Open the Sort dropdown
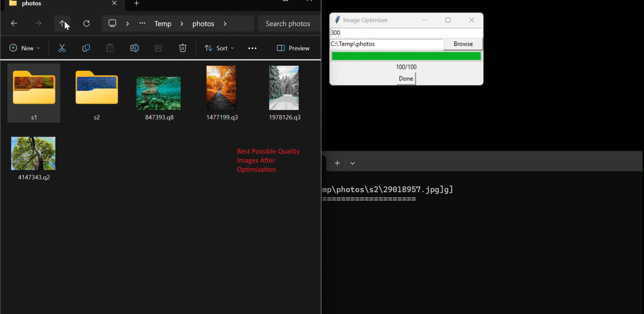Image resolution: width=644 pixels, height=314 pixels. click(219, 48)
